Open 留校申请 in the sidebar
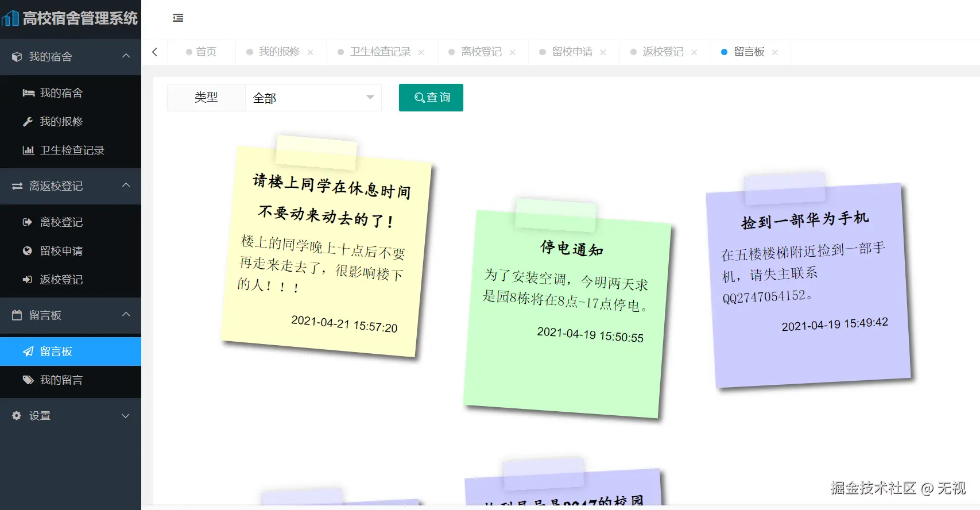Image resolution: width=980 pixels, height=510 pixels. [x=71, y=250]
